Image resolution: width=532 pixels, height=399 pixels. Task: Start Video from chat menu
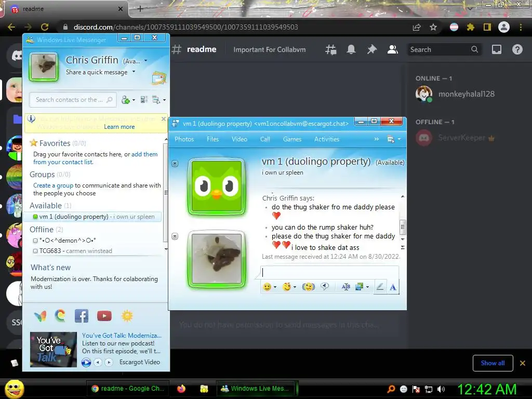point(239,139)
